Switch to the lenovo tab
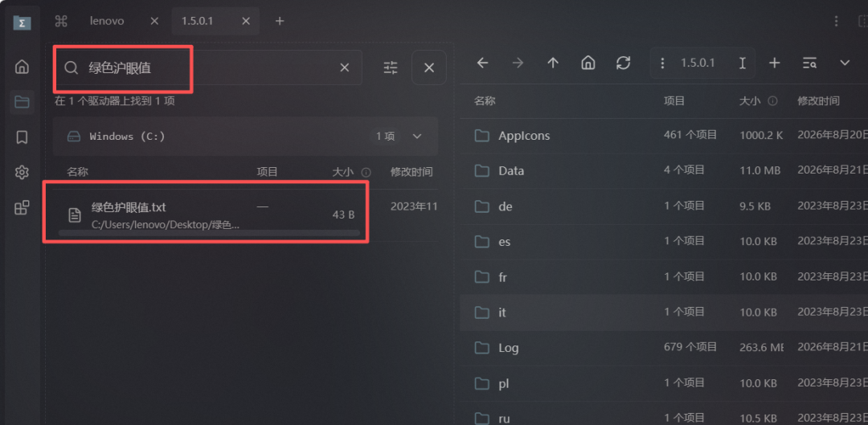This screenshot has height=425, width=868. pyautogui.click(x=107, y=21)
